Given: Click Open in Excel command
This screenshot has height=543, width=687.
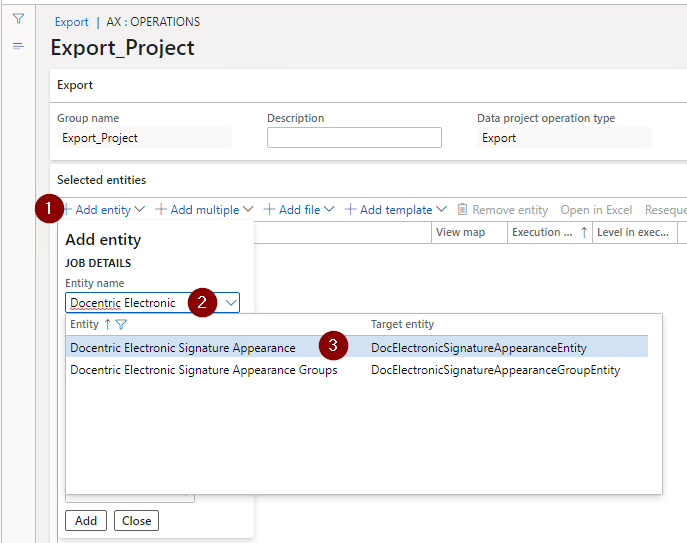Looking at the screenshot, I should 596,210.
